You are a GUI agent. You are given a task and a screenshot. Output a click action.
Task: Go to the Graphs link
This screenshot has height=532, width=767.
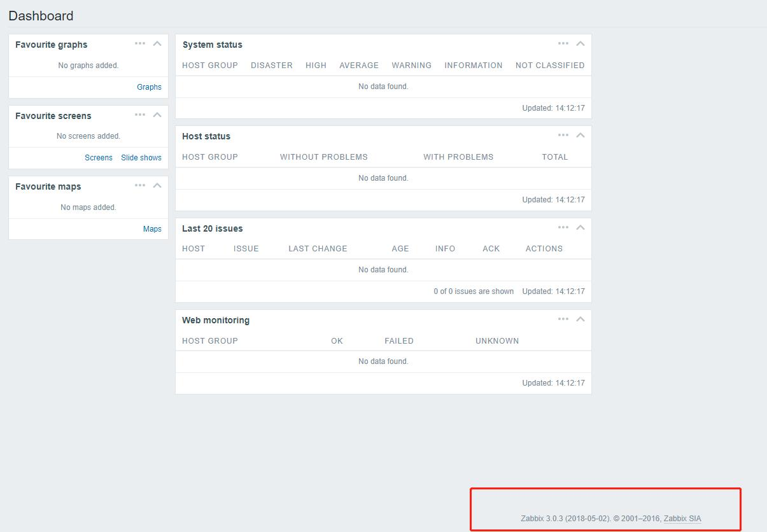149,87
